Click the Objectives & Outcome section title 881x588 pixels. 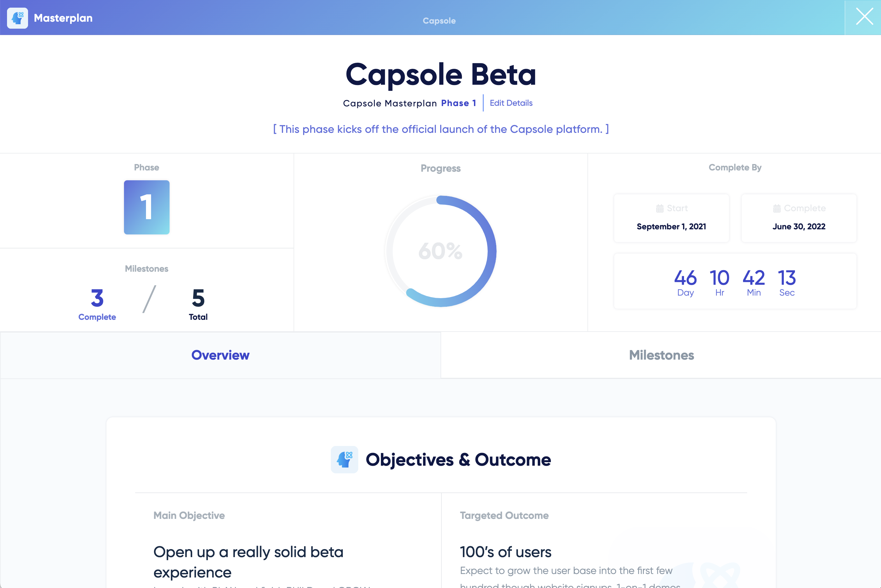[458, 460]
